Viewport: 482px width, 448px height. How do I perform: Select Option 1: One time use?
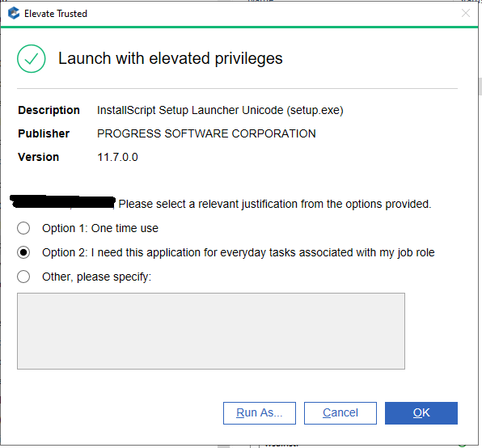(23, 228)
